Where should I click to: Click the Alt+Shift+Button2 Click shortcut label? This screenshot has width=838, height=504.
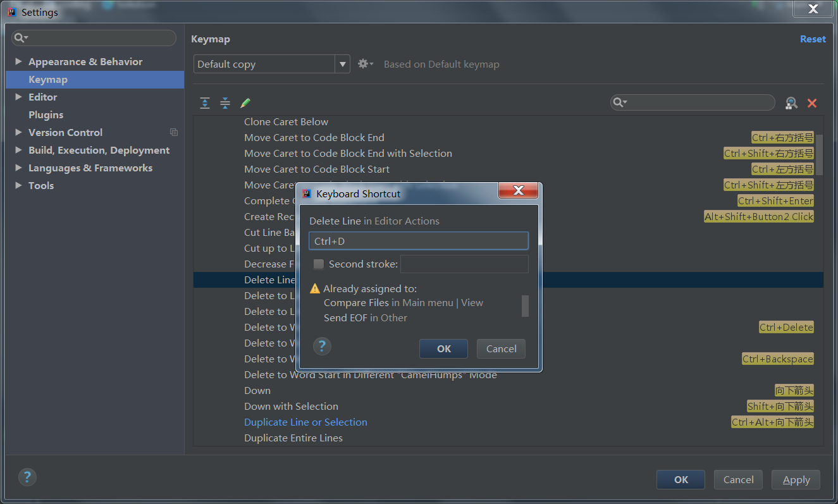[x=759, y=216]
